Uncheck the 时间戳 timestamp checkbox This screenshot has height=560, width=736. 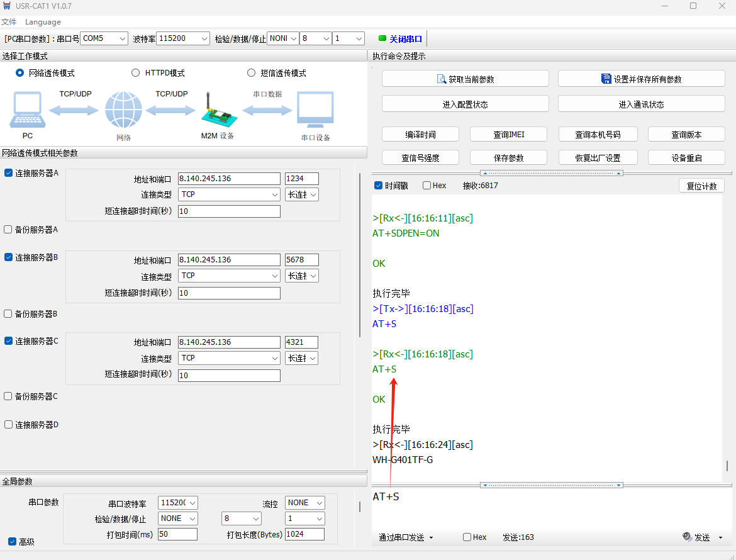coord(378,186)
